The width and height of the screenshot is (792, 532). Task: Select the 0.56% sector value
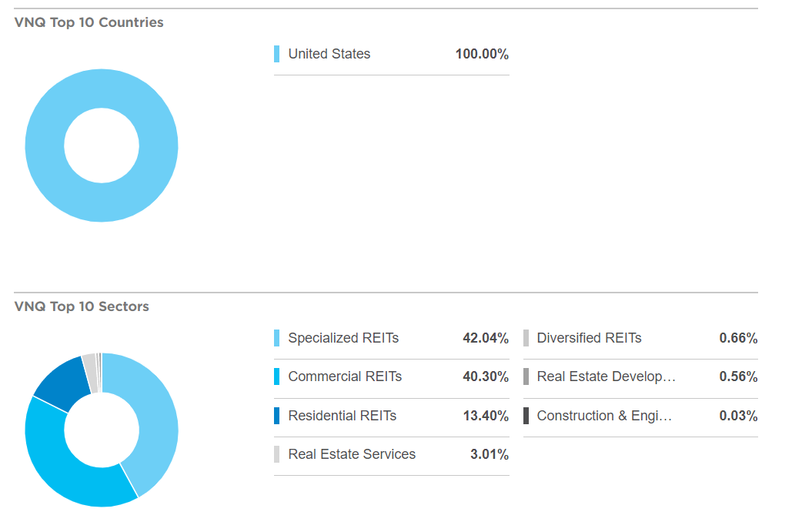[x=738, y=376]
